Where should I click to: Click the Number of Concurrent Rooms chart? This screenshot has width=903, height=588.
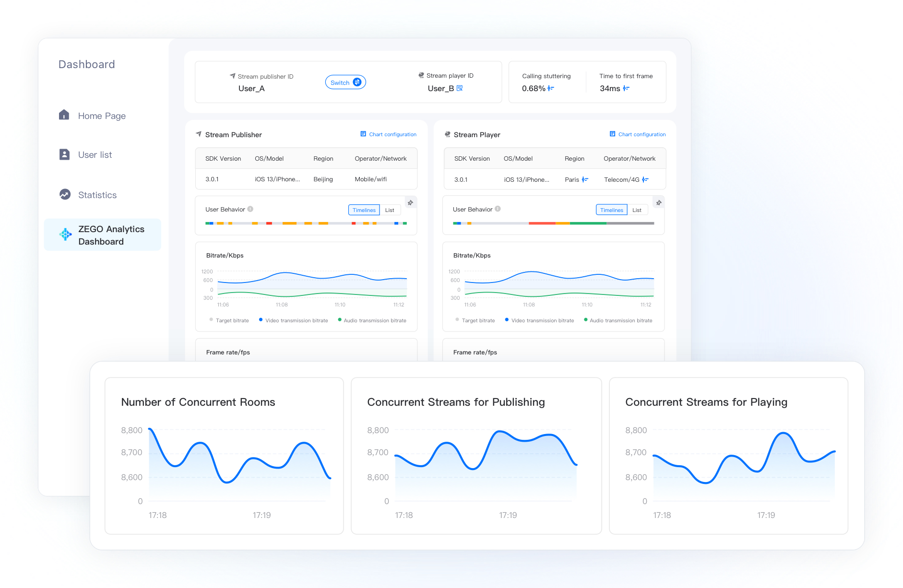tap(240, 464)
